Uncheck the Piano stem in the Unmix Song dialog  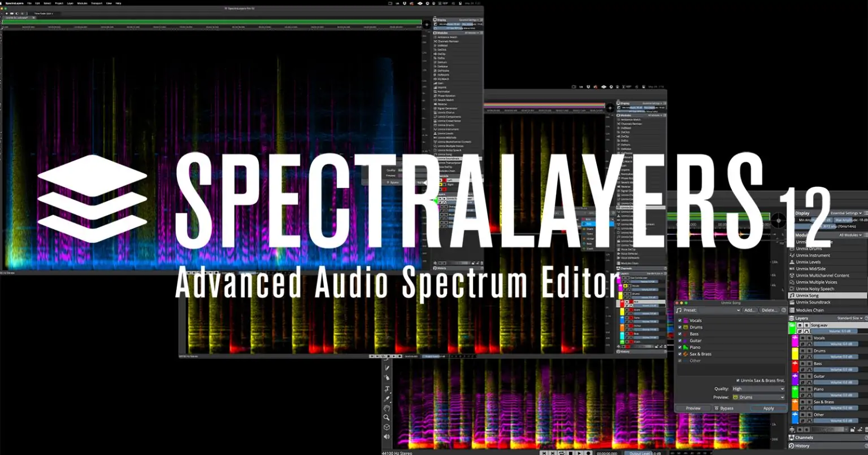pos(679,347)
